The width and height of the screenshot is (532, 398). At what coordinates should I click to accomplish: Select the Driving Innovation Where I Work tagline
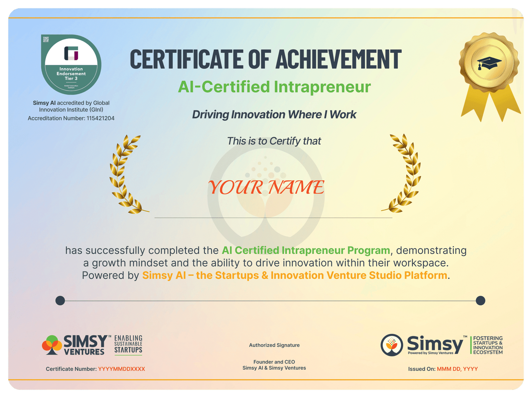tap(274, 114)
